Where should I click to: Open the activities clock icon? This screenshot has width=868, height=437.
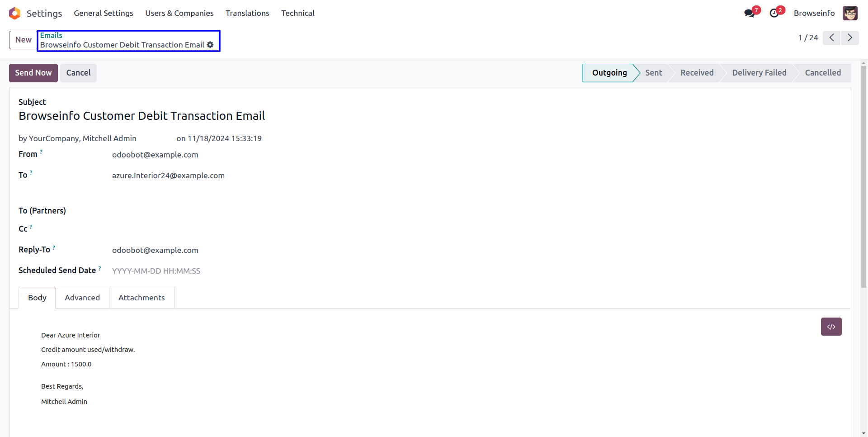[774, 13]
